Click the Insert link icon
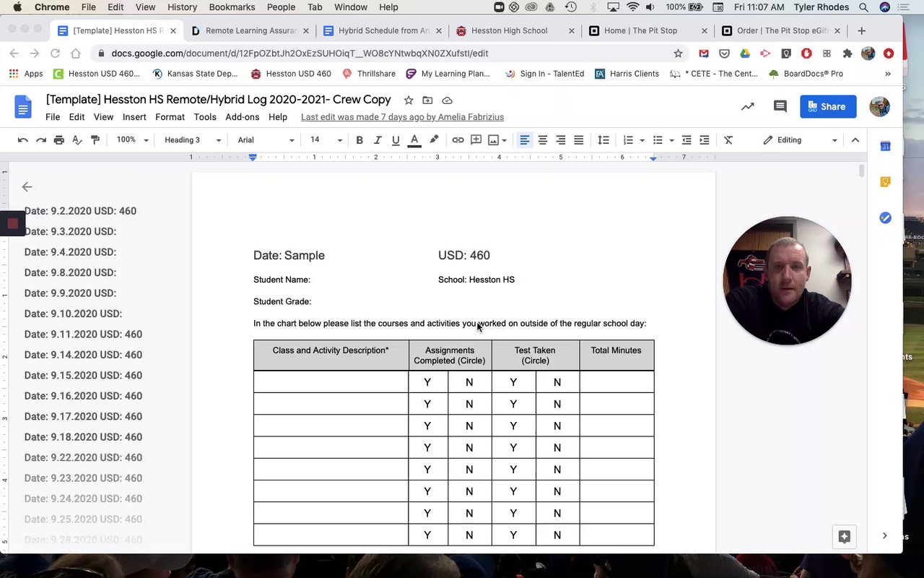Screen dimensions: 924x578 (458, 140)
